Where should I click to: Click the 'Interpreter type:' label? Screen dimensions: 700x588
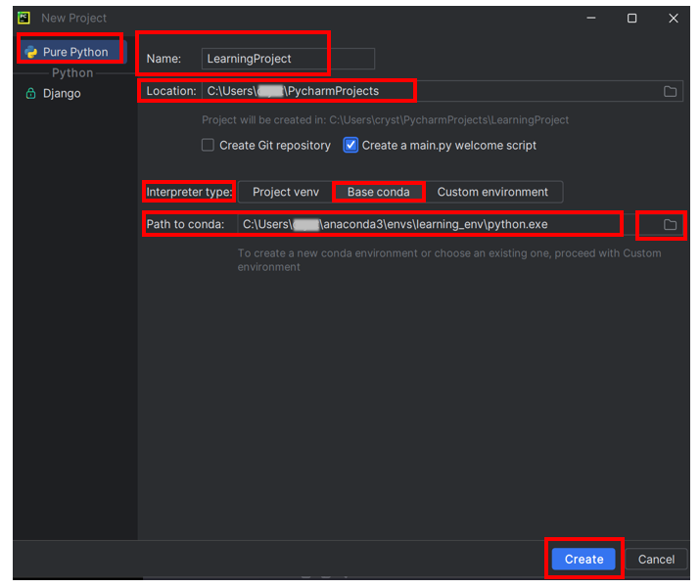[x=189, y=192]
